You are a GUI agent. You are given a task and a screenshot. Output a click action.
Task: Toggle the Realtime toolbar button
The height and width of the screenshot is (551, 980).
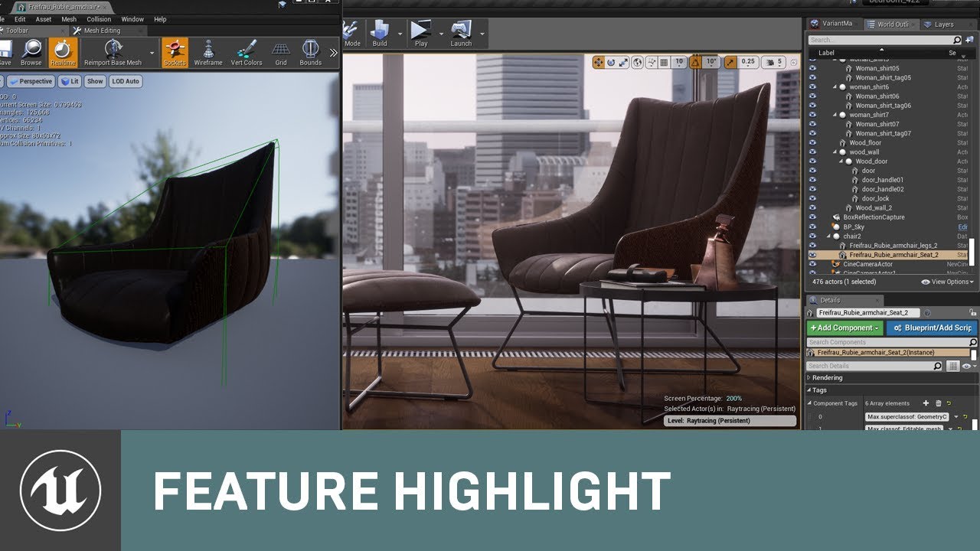(x=63, y=53)
